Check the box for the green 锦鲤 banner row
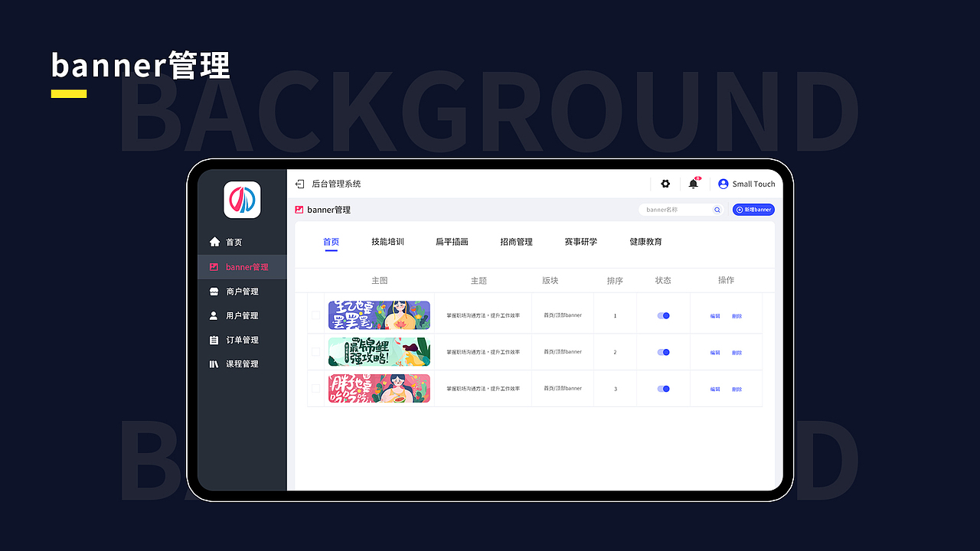The image size is (980, 551). [315, 352]
